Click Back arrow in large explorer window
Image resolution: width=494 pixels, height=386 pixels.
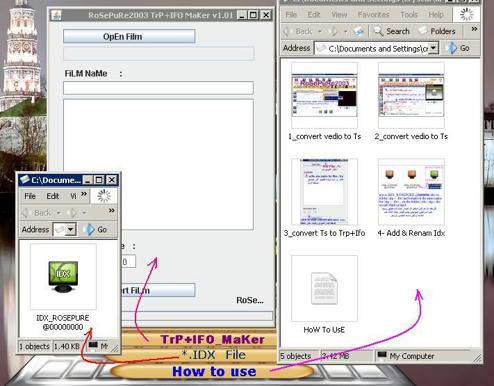coord(299,31)
